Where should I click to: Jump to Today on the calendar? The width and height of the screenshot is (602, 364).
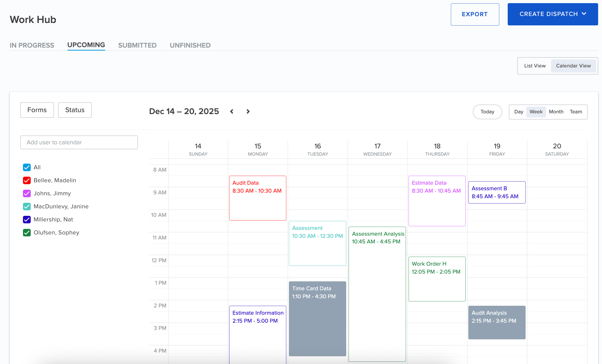point(487,112)
